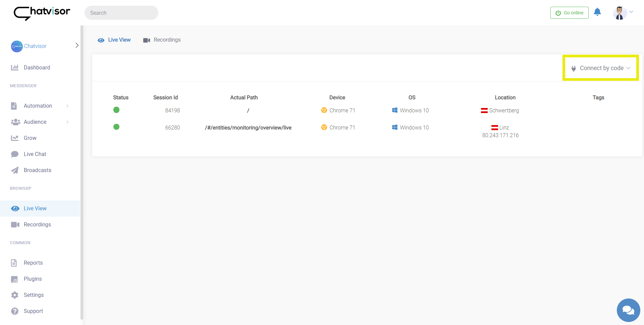Click the Session Id column header
This screenshot has width=644, height=325.
[x=166, y=97]
